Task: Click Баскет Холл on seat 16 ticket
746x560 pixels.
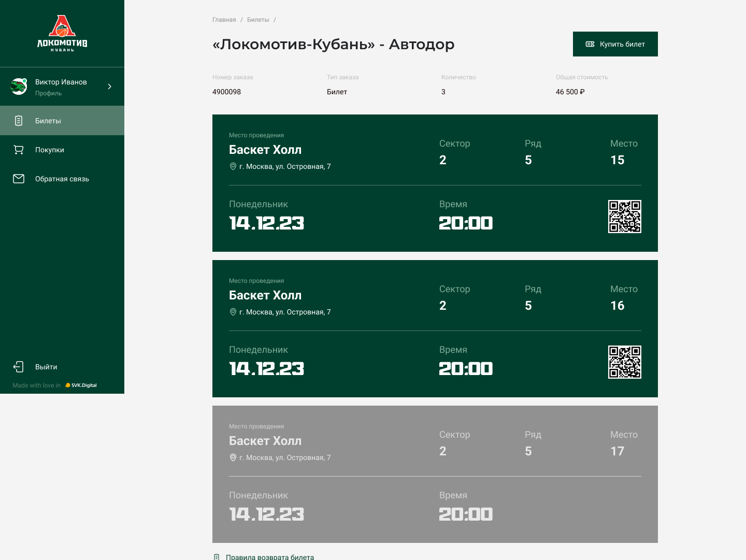Action: point(265,295)
